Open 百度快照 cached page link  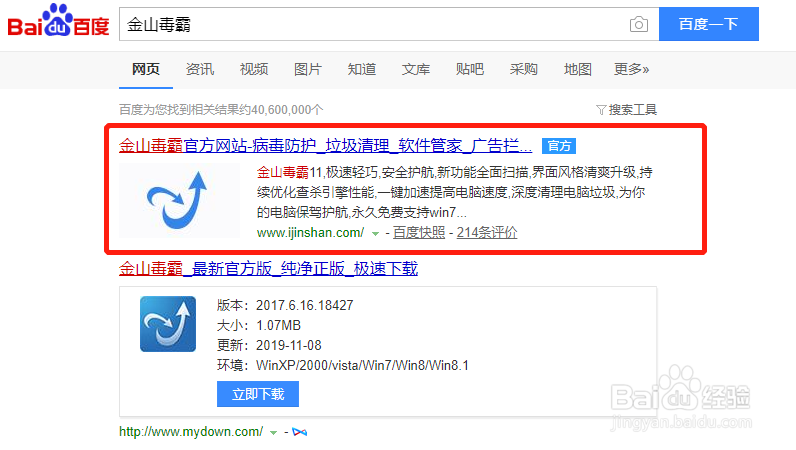(x=419, y=233)
